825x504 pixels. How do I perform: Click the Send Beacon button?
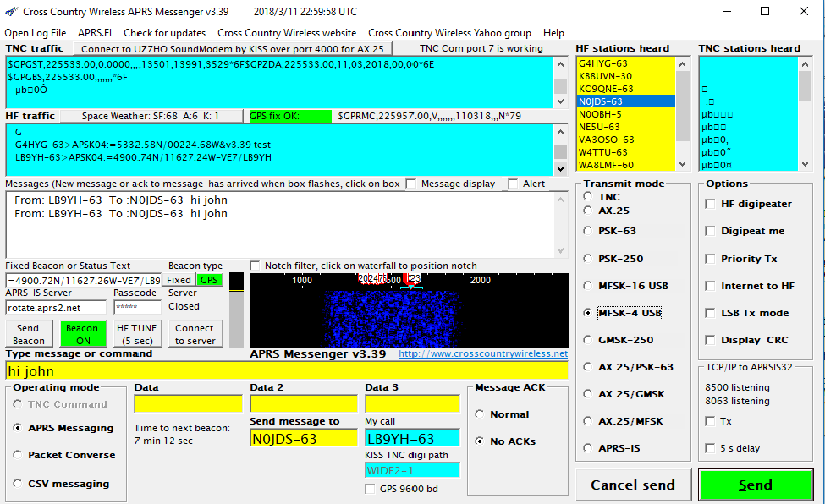(x=29, y=334)
